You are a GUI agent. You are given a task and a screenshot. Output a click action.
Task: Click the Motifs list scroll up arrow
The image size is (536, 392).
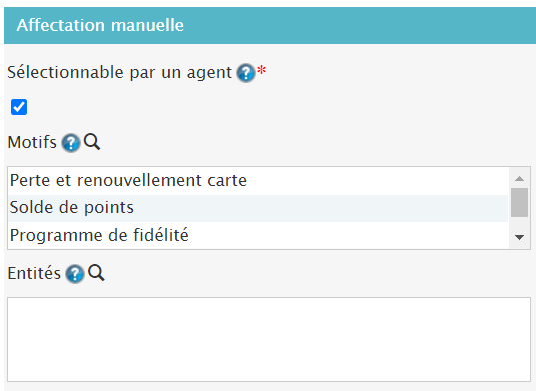[519, 178]
